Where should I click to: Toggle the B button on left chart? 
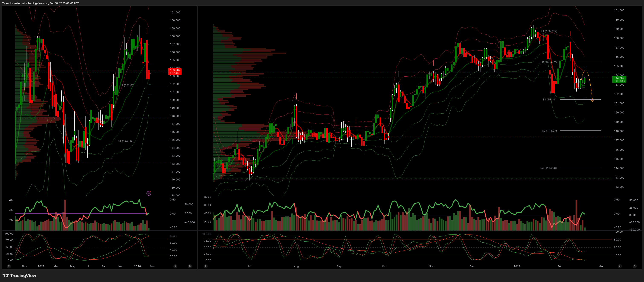190,266
